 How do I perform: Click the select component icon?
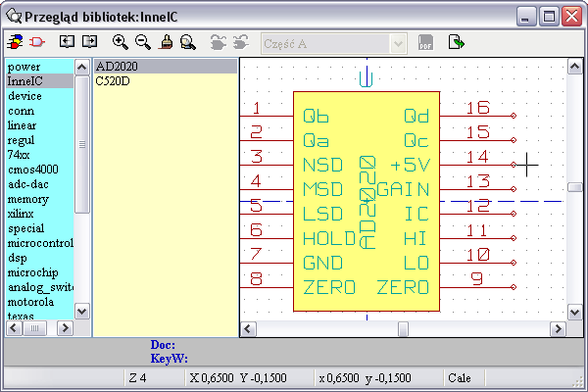pyautogui.click(x=37, y=41)
